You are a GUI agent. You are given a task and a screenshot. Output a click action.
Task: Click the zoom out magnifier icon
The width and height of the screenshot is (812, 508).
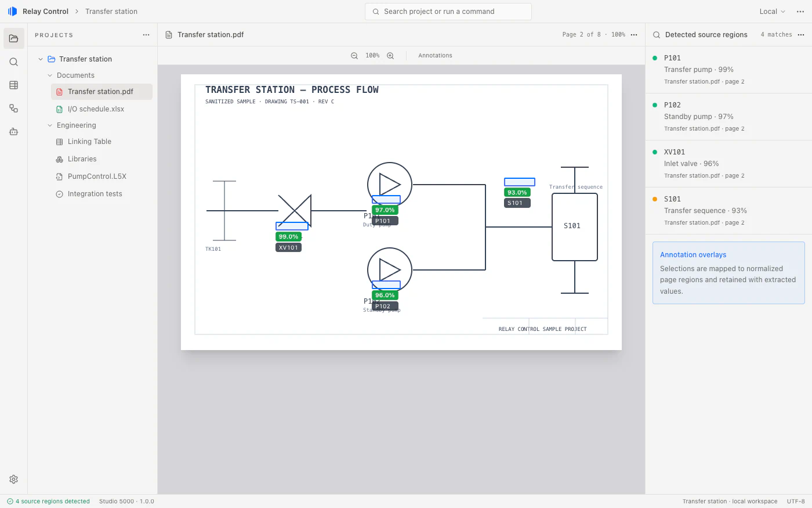(354, 56)
